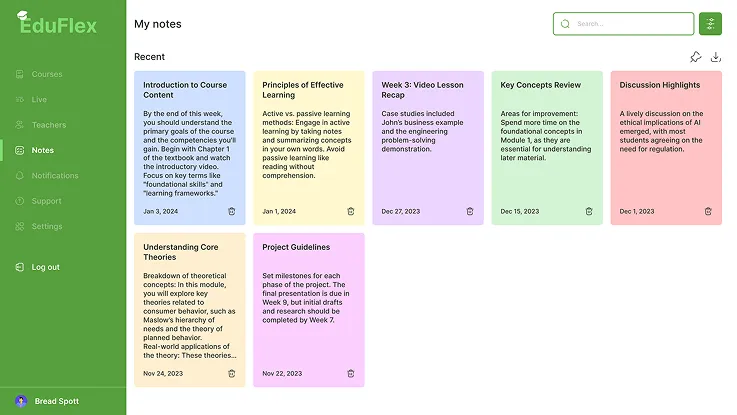The height and width of the screenshot is (415, 737).
Task: Click the download notes icon
Action: tap(716, 57)
